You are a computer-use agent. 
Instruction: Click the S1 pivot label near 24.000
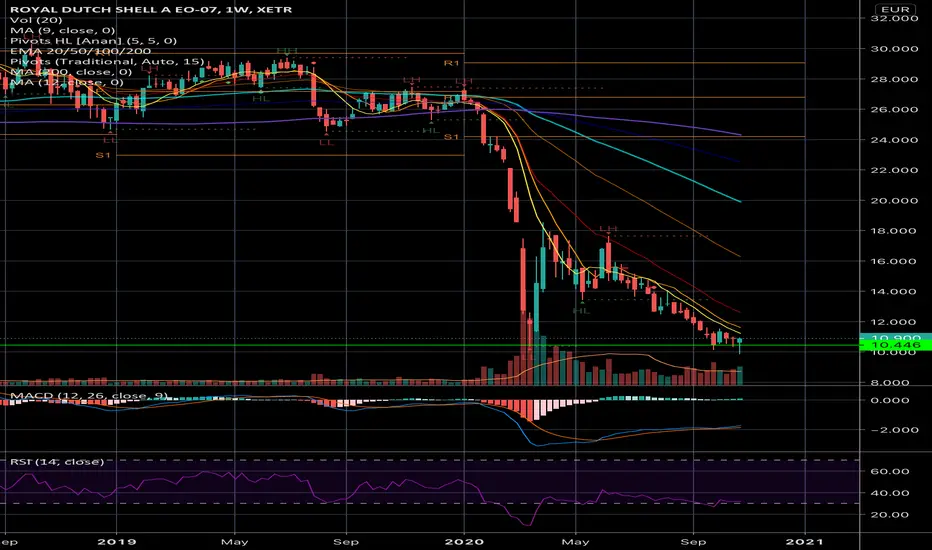pos(452,137)
